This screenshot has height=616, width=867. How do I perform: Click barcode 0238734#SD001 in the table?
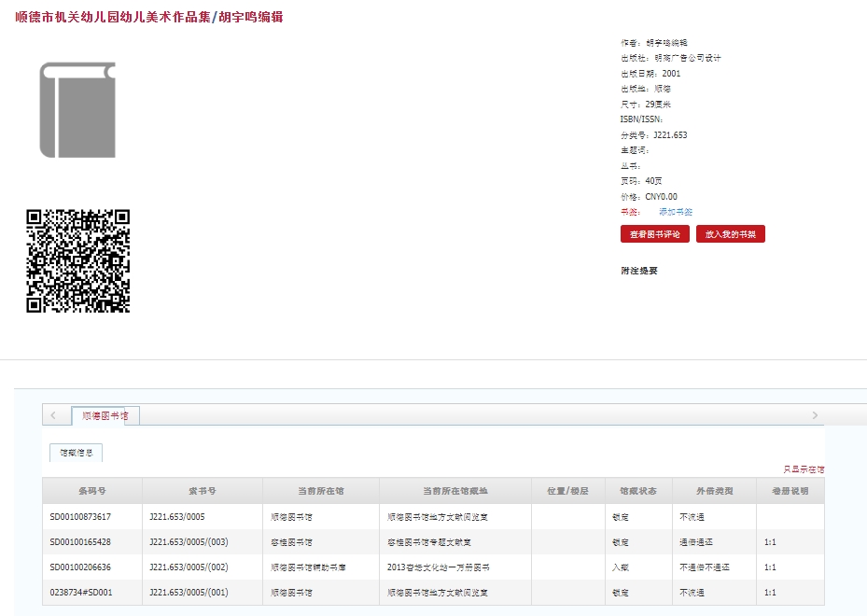pos(80,592)
